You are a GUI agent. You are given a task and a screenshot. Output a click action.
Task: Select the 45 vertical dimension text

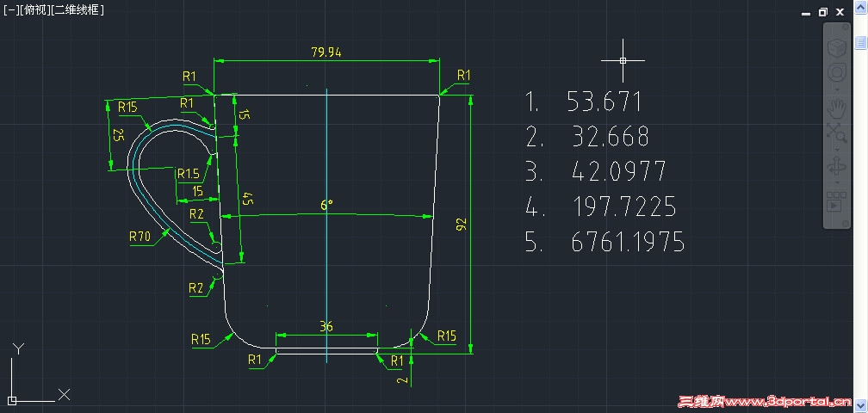click(x=247, y=200)
